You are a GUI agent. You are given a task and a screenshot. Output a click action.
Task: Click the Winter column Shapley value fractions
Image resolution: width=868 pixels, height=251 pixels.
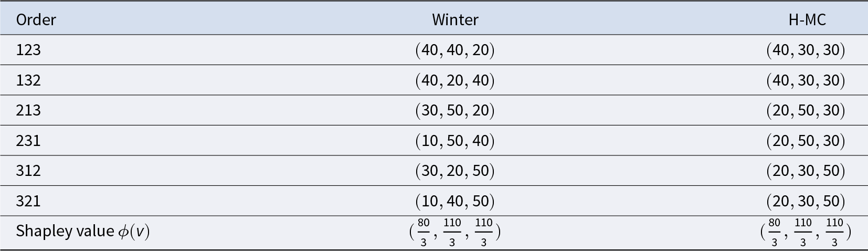[x=455, y=232]
